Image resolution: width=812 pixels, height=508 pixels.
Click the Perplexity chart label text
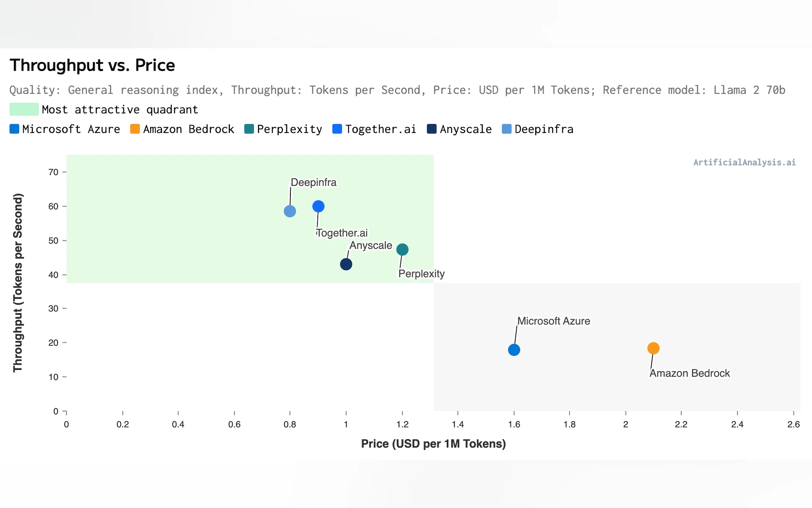click(421, 274)
